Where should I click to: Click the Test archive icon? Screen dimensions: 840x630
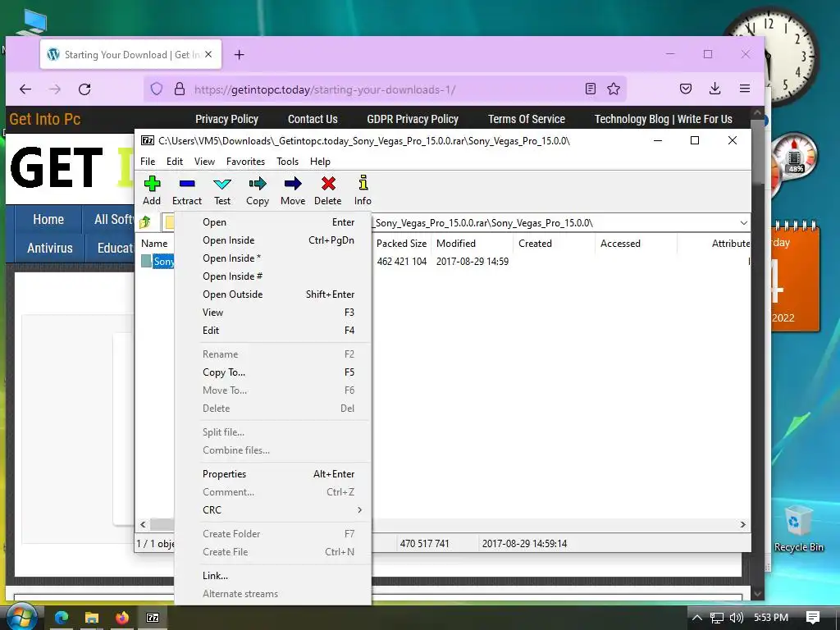(222, 190)
